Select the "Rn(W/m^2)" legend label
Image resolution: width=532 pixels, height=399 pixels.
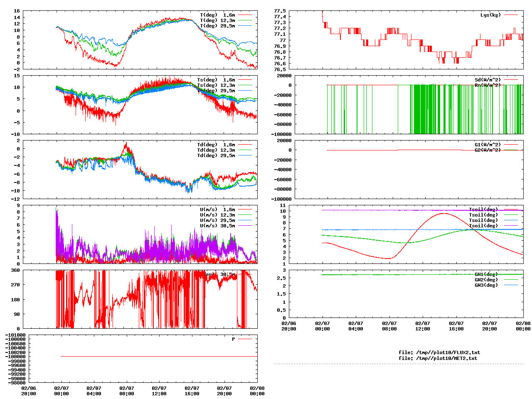tap(488, 85)
